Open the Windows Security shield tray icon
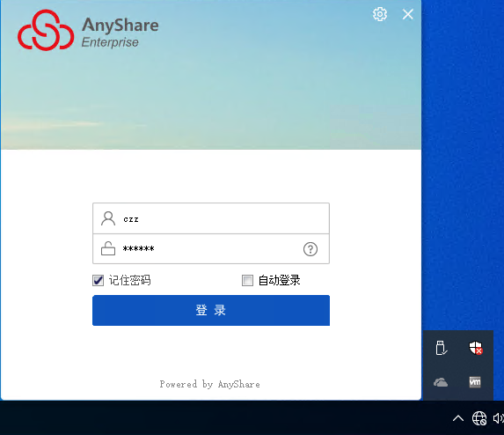 click(x=475, y=348)
